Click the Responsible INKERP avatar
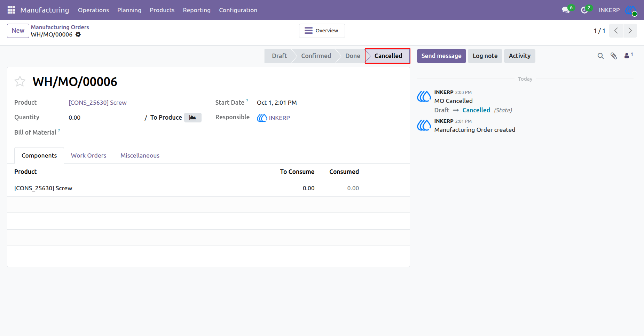 click(262, 118)
